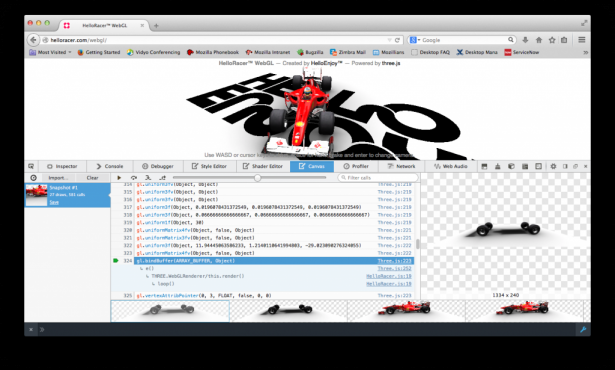Open the Firefox hamburger menu
The width and height of the screenshot is (615, 370).
[x=582, y=40]
